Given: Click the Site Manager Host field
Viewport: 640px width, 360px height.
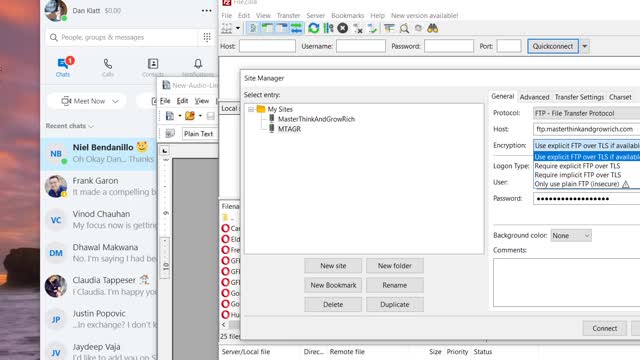Looking at the screenshot, I should [x=587, y=129].
